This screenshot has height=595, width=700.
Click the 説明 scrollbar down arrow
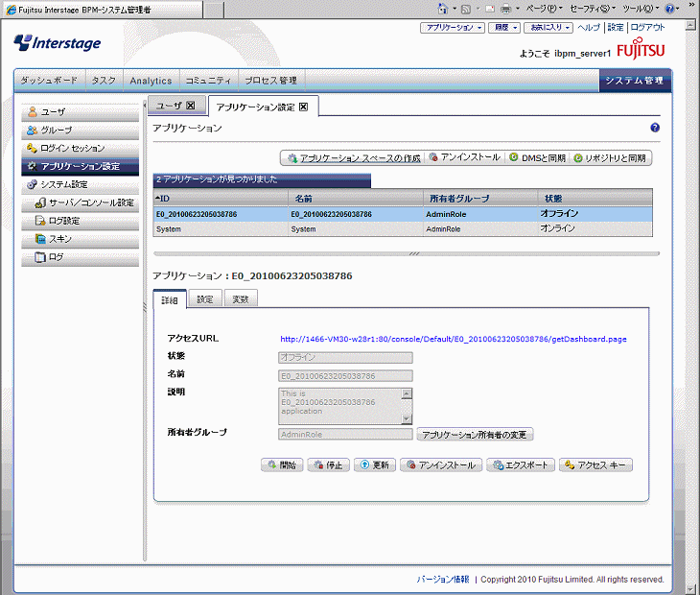(407, 419)
